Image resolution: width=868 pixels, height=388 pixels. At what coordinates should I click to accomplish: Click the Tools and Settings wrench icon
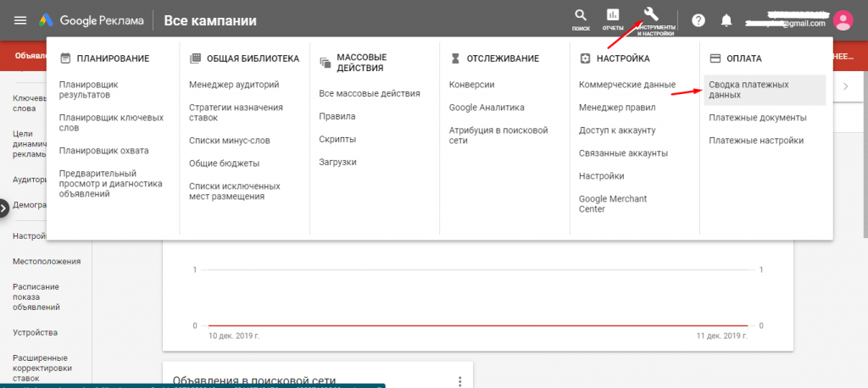(x=651, y=14)
